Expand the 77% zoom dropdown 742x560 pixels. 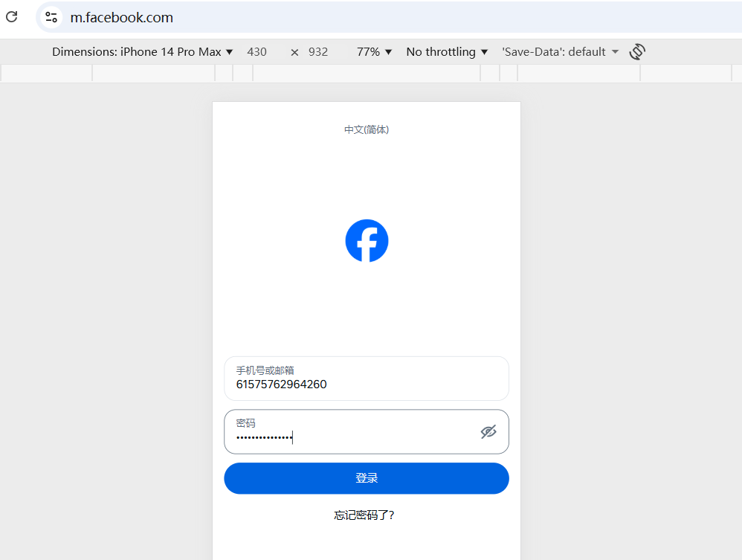pos(374,51)
